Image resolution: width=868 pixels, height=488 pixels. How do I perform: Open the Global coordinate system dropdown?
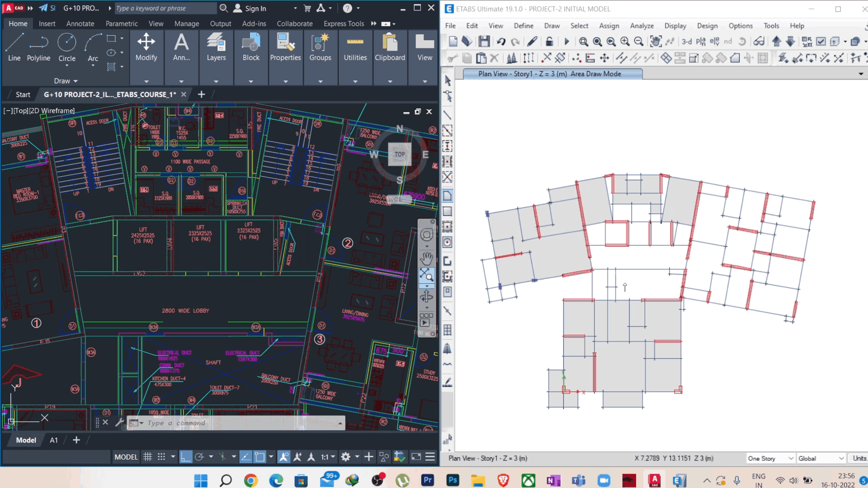821,458
